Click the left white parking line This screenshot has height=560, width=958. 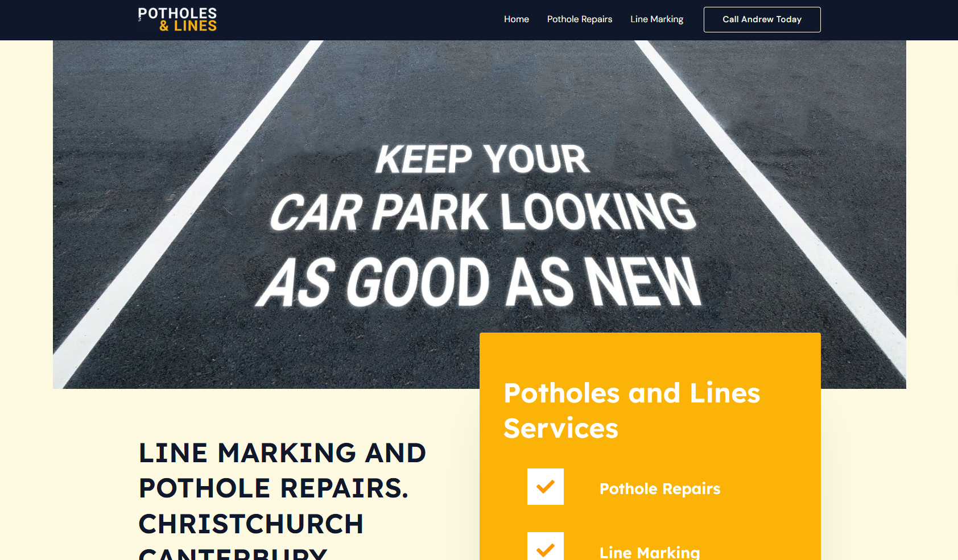point(188,213)
